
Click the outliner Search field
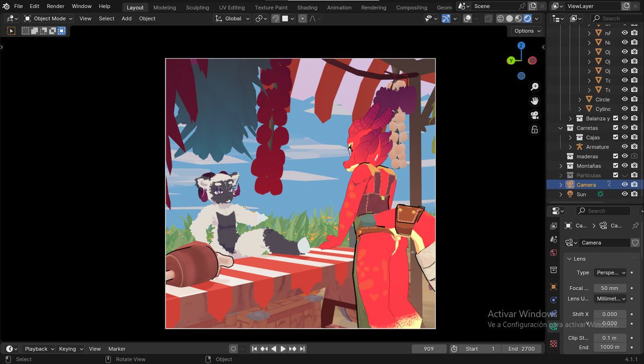[x=616, y=18]
